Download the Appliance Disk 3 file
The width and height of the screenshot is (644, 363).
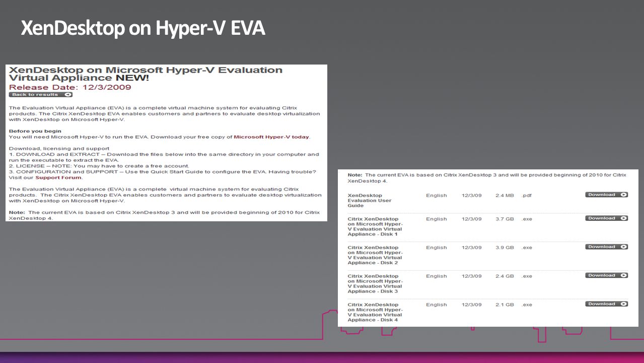[606, 275]
